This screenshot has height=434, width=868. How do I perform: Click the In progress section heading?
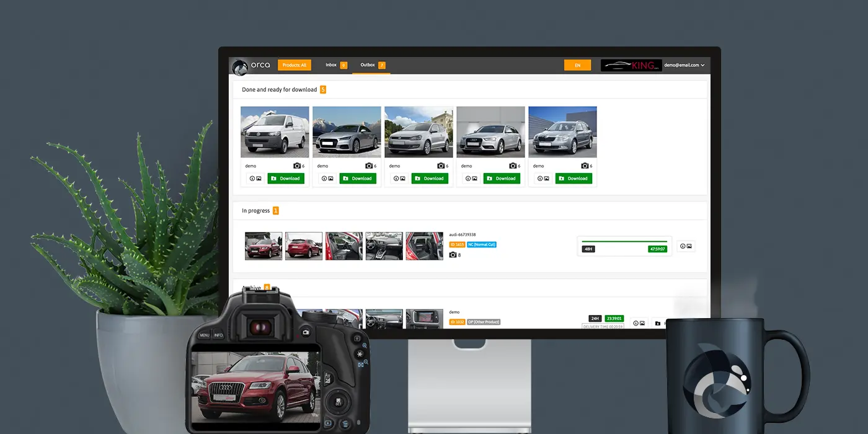click(255, 211)
